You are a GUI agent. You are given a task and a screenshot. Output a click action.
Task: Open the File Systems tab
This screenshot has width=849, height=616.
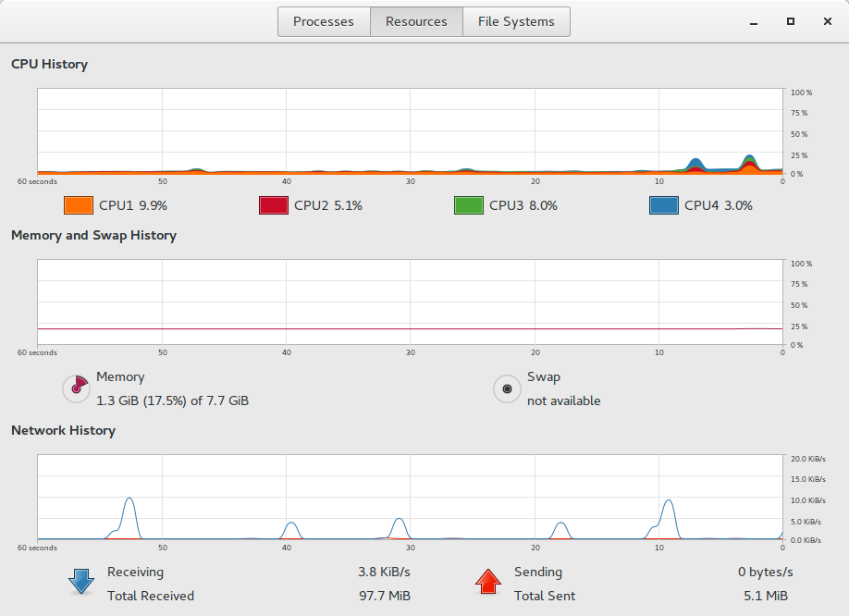coord(516,21)
